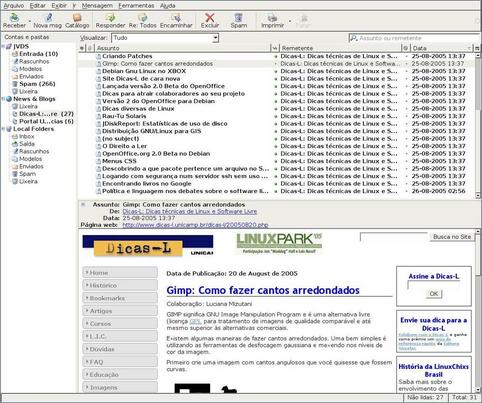Click the Histórico site navigation button
This screenshot has height=403, width=482.
[x=120, y=285]
